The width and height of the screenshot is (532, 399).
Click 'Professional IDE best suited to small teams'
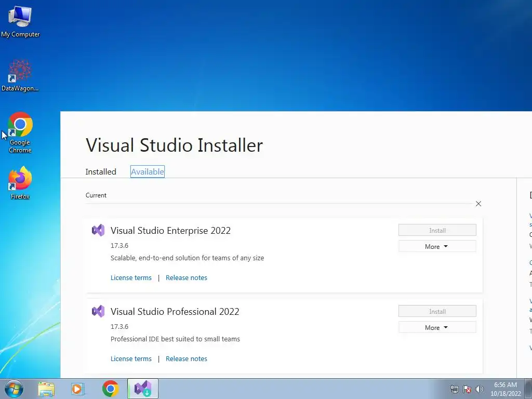[175, 339]
